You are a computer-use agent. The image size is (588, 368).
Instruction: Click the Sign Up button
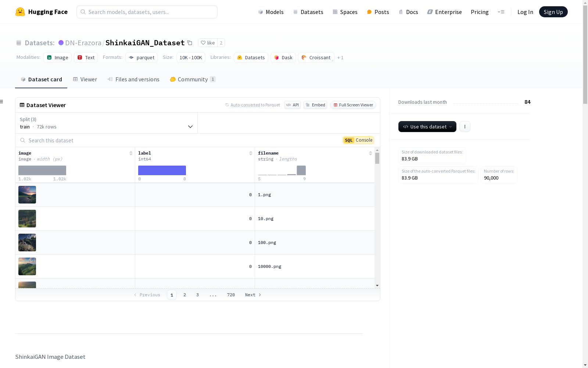coord(553,12)
